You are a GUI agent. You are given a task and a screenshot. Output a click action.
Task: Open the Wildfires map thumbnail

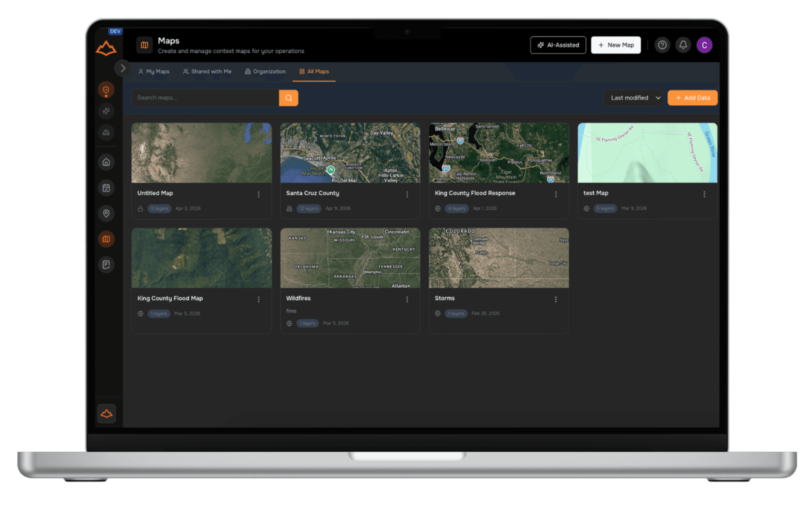[x=350, y=258]
